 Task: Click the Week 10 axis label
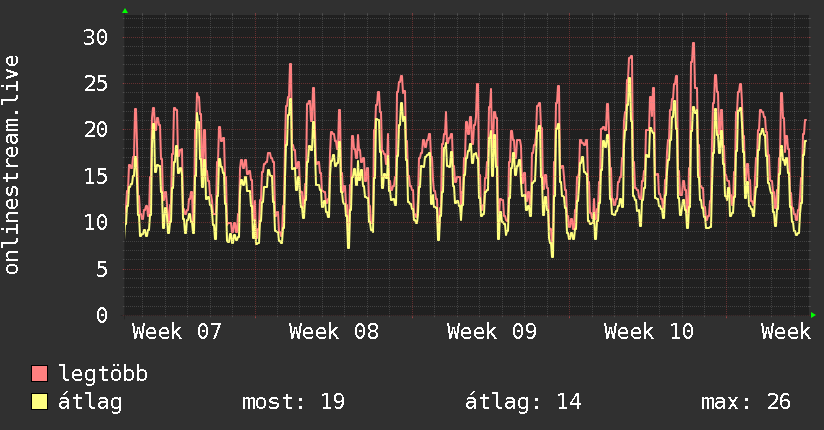pyautogui.click(x=649, y=332)
